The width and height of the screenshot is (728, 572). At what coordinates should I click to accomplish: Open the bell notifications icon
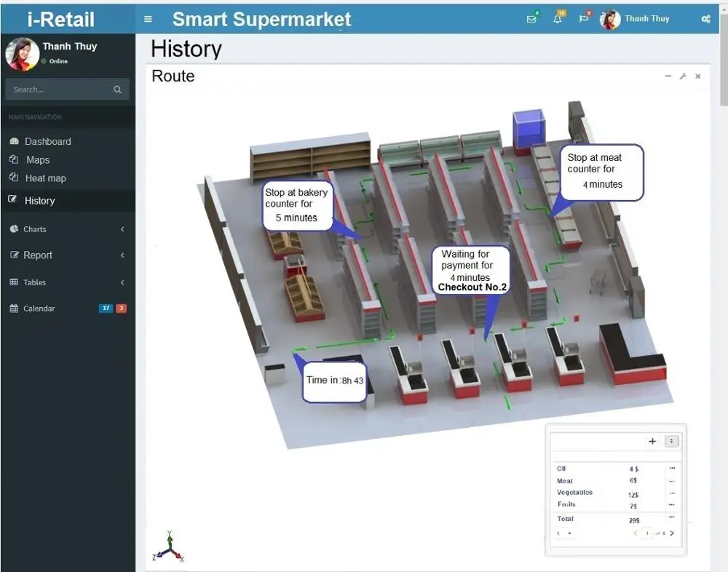coord(558,19)
